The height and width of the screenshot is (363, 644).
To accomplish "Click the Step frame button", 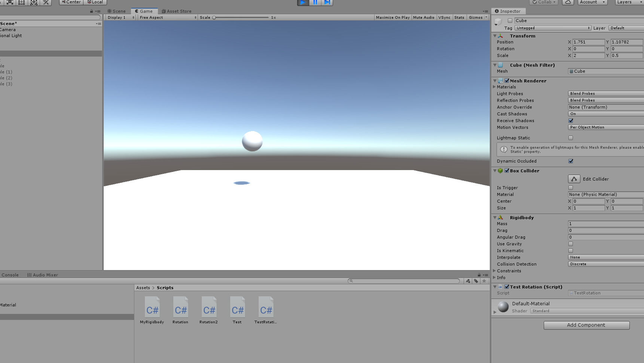I will (x=327, y=2).
